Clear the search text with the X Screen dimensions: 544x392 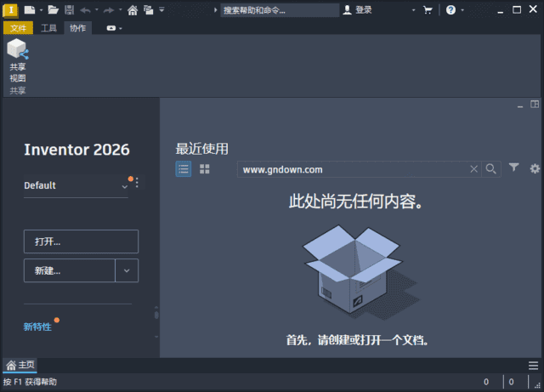tap(474, 169)
